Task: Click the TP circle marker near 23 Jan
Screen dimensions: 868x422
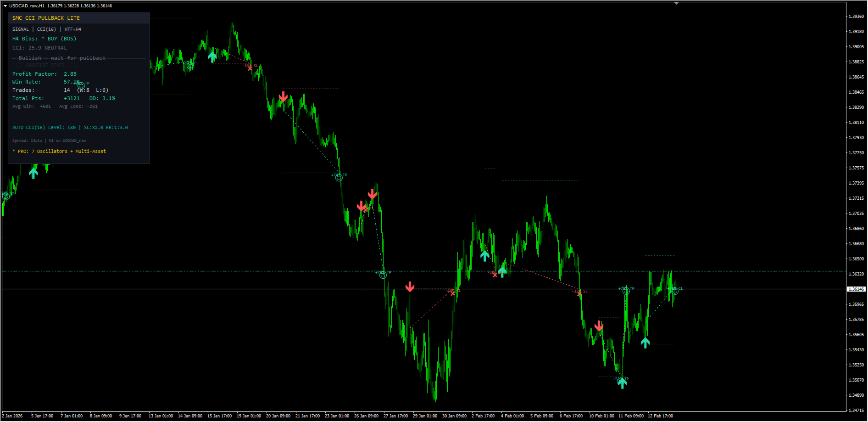Action: click(x=339, y=178)
